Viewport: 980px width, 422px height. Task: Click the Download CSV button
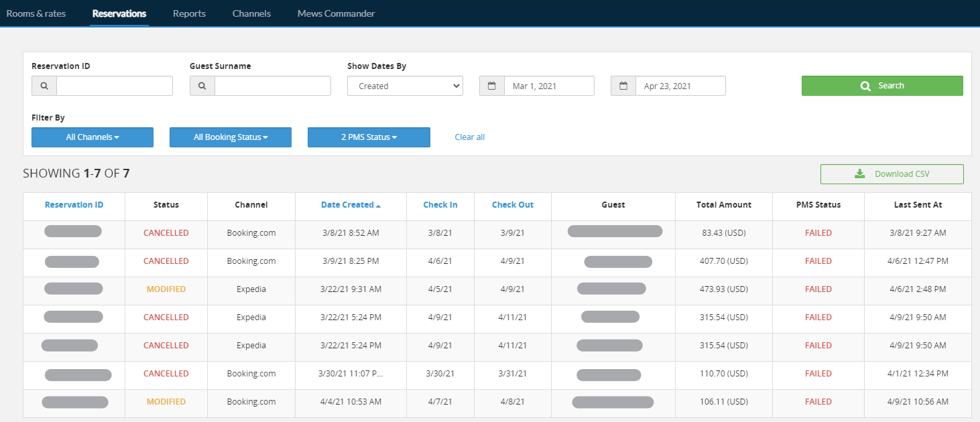[x=892, y=174]
